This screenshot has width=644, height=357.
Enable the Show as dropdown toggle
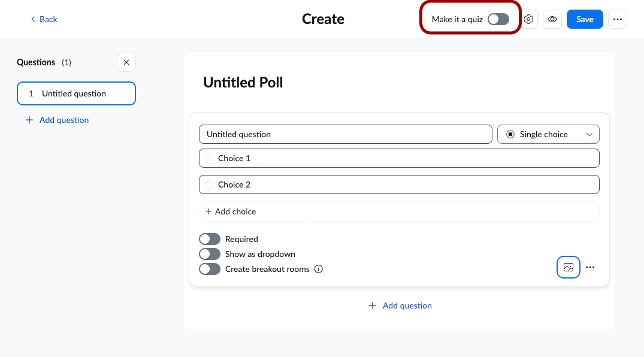point(210,253)
